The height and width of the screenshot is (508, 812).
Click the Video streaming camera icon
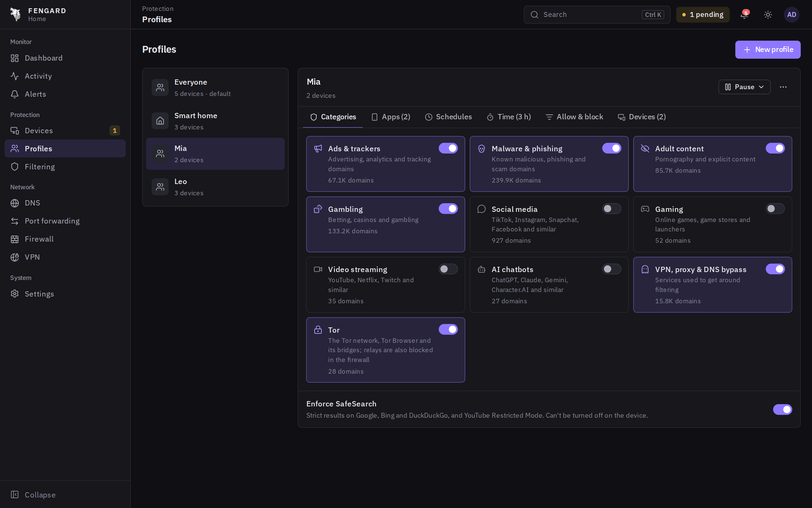[x=318, y=269]
